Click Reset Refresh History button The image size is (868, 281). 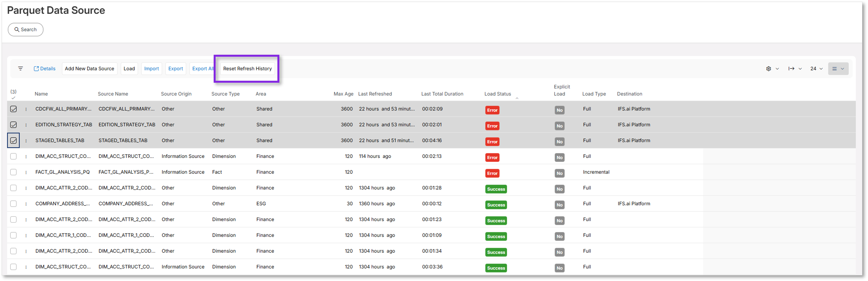[247, 68]
